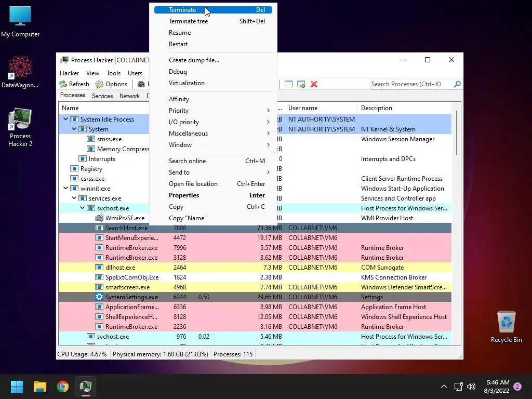532x399 pixels.
Task: Select Open file location entry
Action: pyautogui.click(x=213, y=184)
